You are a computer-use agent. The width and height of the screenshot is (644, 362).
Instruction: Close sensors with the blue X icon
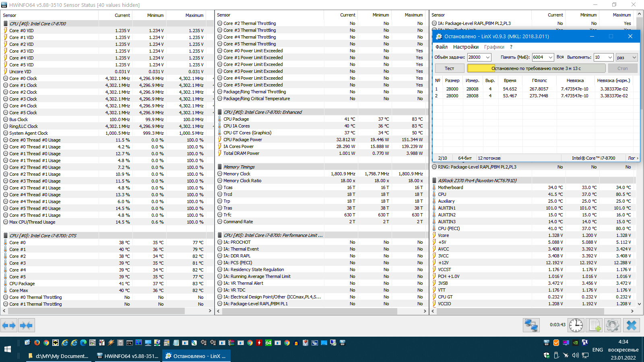tap(632, 325)
